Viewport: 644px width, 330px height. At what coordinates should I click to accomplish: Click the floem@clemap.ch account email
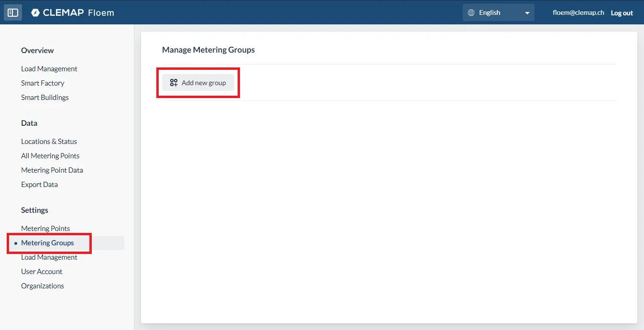tap(579, 13)
